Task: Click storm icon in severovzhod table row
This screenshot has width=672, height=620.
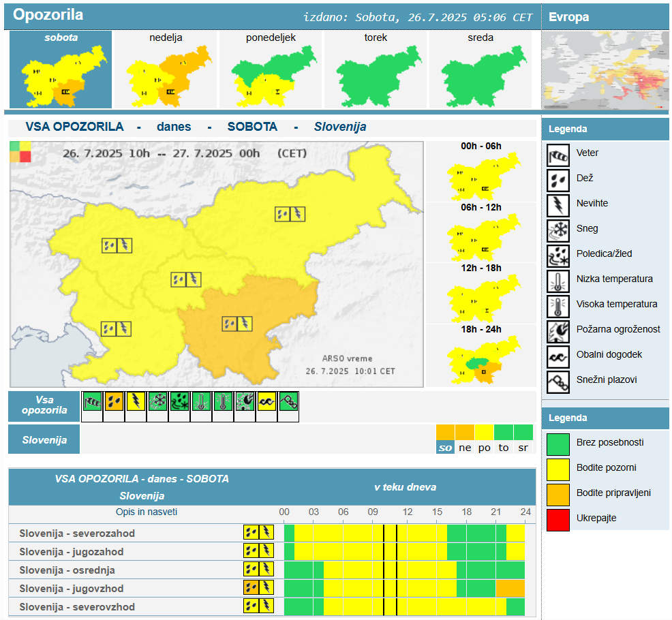Action: (266, 606)
